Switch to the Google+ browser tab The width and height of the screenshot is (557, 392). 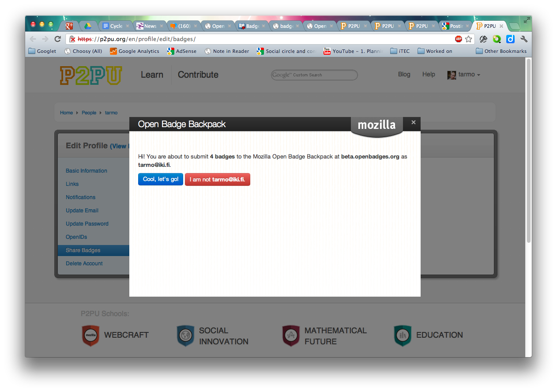click(69, 26)
